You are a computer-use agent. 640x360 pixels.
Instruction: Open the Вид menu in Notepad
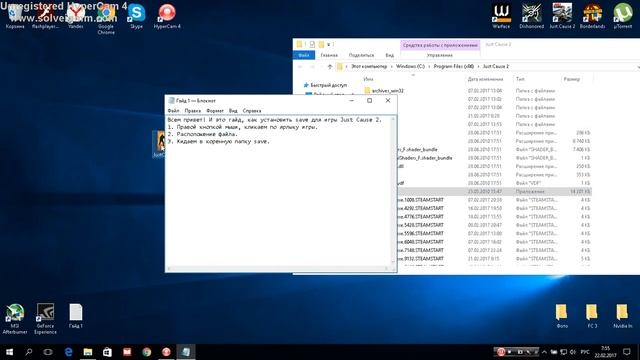[233, 111]
